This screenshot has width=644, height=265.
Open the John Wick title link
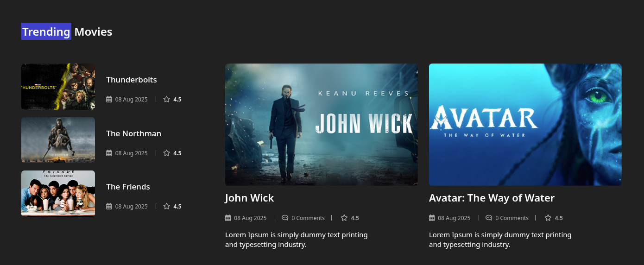tap(250, 198)
